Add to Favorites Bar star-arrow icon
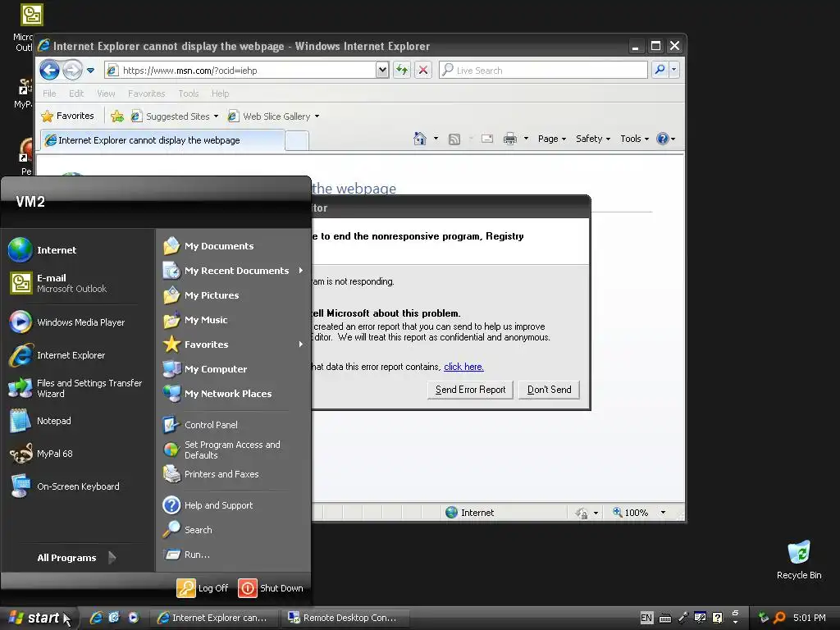The width and height of the screenshot is (840, 630). [117, 116]
